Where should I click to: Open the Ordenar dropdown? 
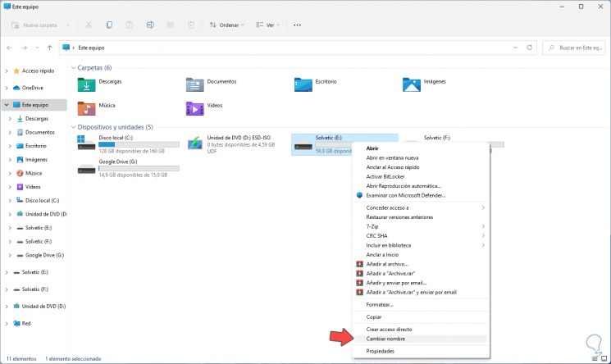pyautogui.click(x=227, y=25)
